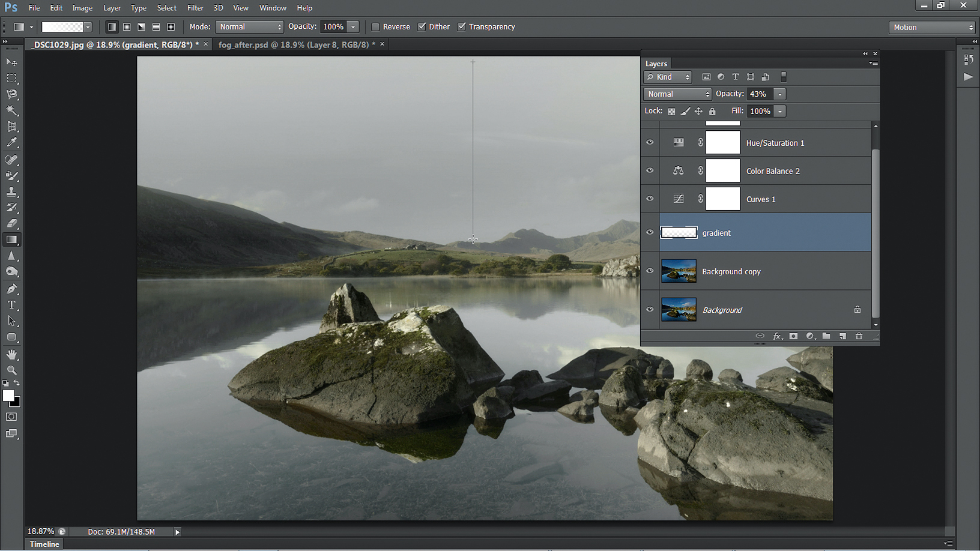Click the layer Opacity value field
This screenshot has width=980, height=551.
(x=759, y=94)
